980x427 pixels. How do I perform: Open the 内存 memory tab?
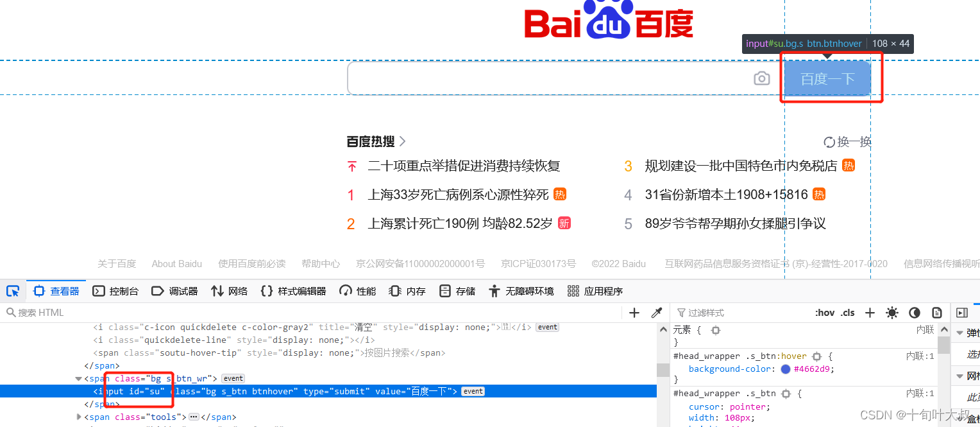[407, 291]
